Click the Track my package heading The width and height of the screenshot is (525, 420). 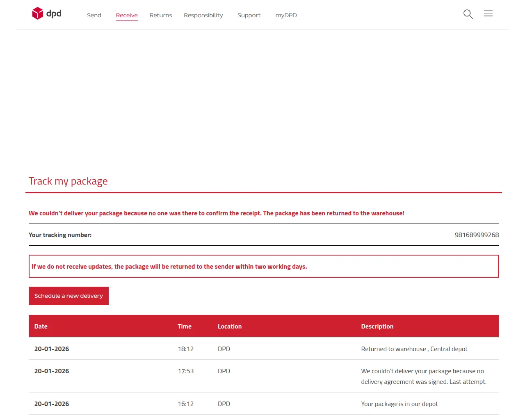click(x=68, y=181)
